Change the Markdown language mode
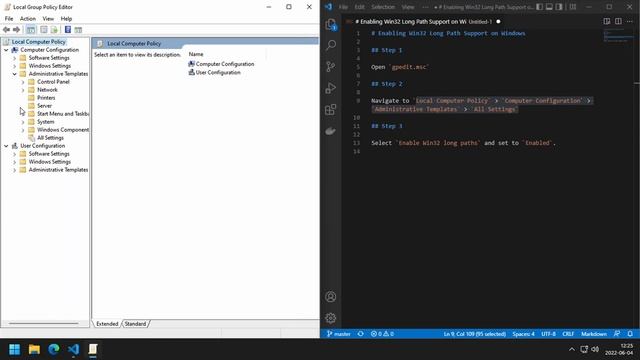This screenshot has width=640, height=360. point(593,334)
